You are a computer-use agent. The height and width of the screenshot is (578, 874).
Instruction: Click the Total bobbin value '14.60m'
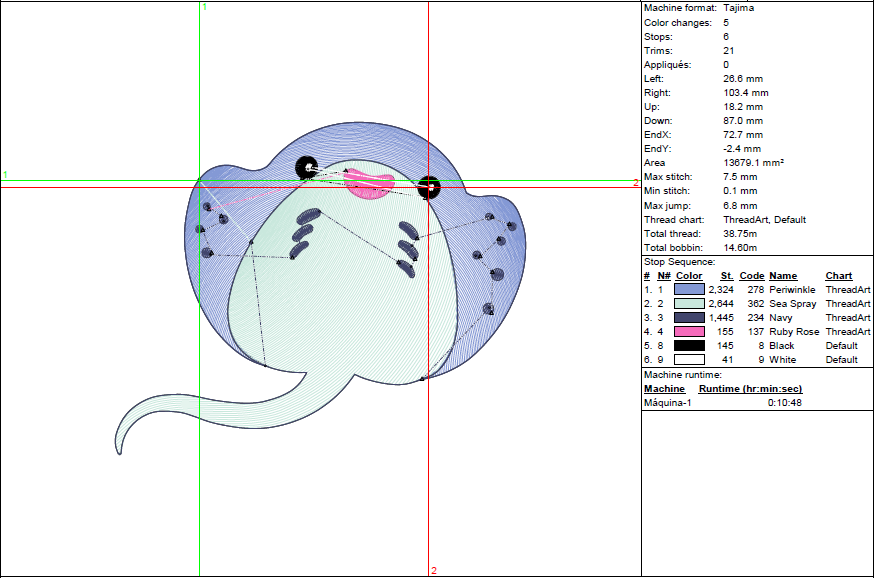(x=740, y=247)
